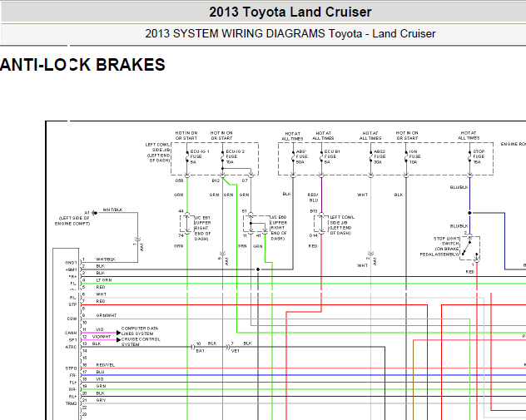
Task: Click the 'GRN/WHT' wire label at pin 9
Action: tap(107, 315)
